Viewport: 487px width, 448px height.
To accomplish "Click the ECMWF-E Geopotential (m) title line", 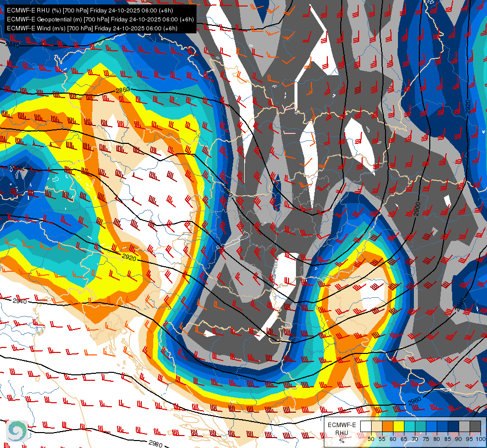I will click(100, 19).
